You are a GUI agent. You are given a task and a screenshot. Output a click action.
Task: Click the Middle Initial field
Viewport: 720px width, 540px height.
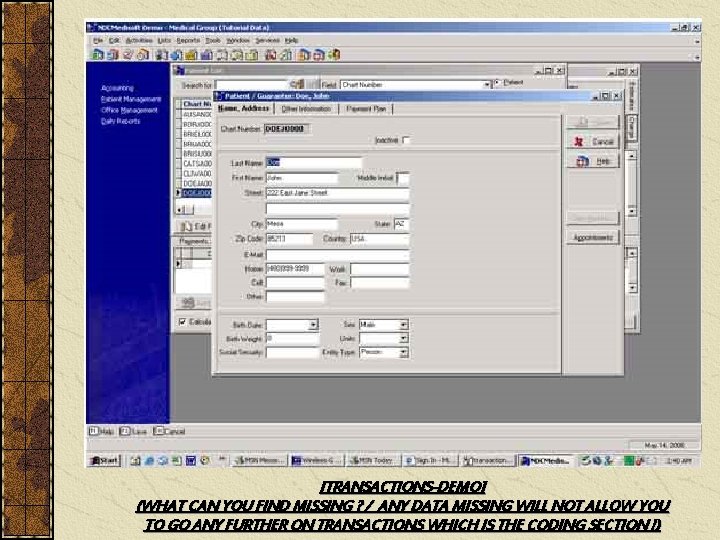(402, 178)
